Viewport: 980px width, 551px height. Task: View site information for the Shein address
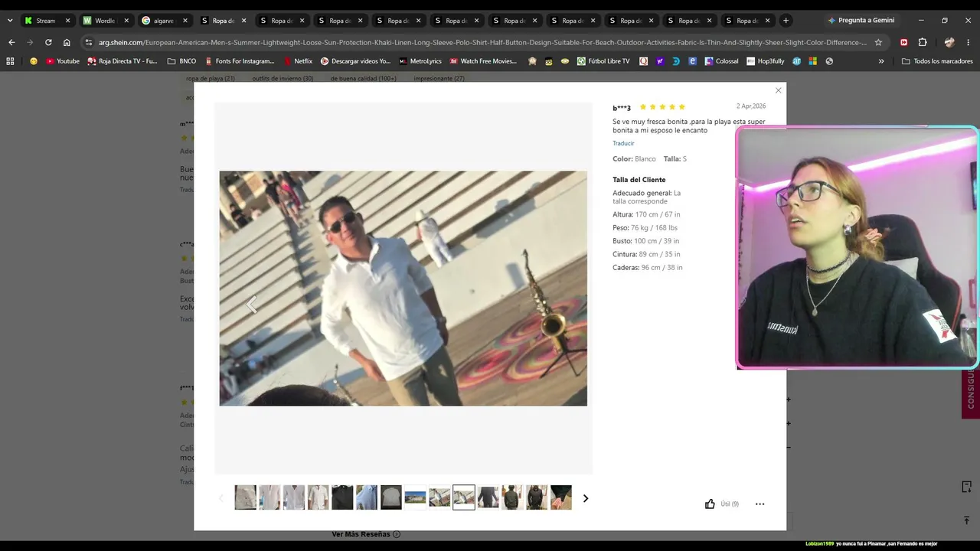[x=88, y=42]
